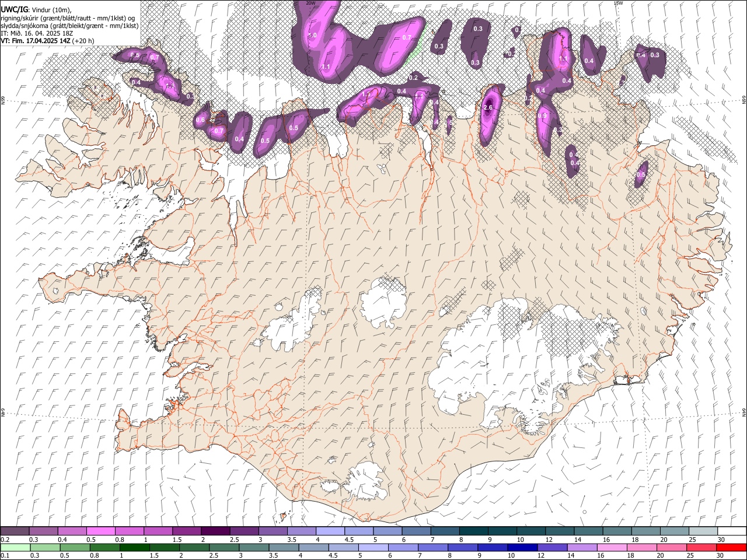Click the '20W' longitude label

(x=310, y=3)
